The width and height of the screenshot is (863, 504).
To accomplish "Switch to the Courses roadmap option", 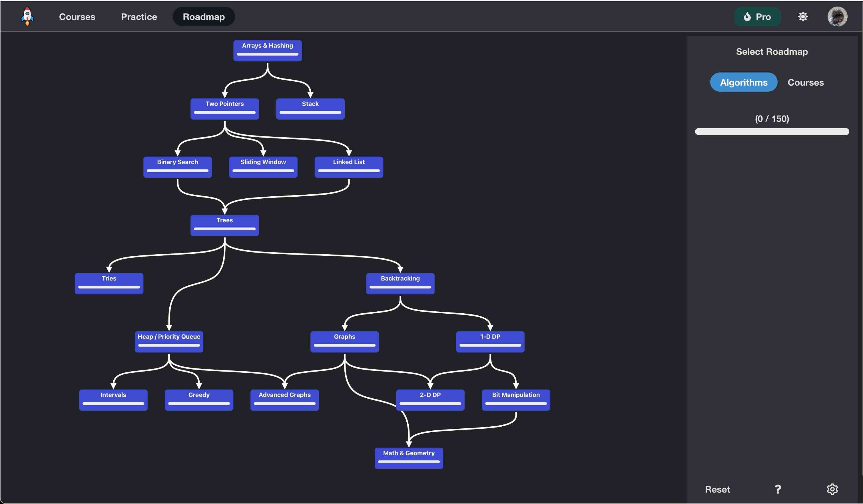I will (x=806, y=82).
